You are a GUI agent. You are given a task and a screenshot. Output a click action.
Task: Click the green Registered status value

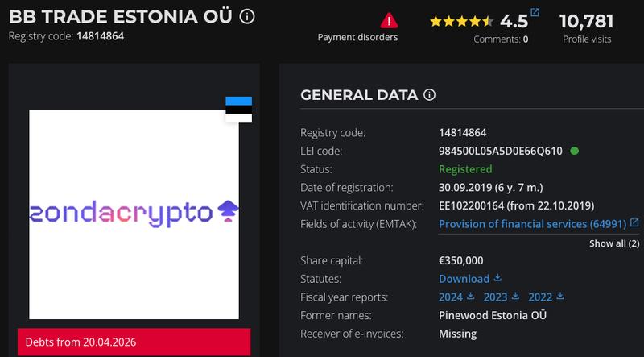click(x=465, y=169)
